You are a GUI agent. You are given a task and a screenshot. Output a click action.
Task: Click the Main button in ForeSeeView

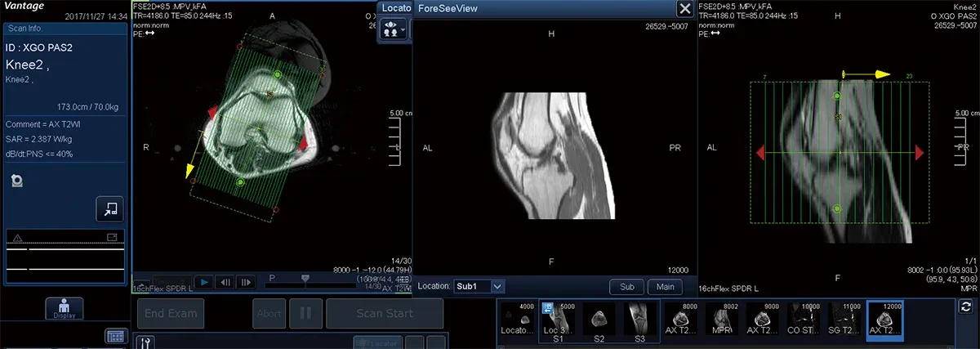(x=665, y=287)
